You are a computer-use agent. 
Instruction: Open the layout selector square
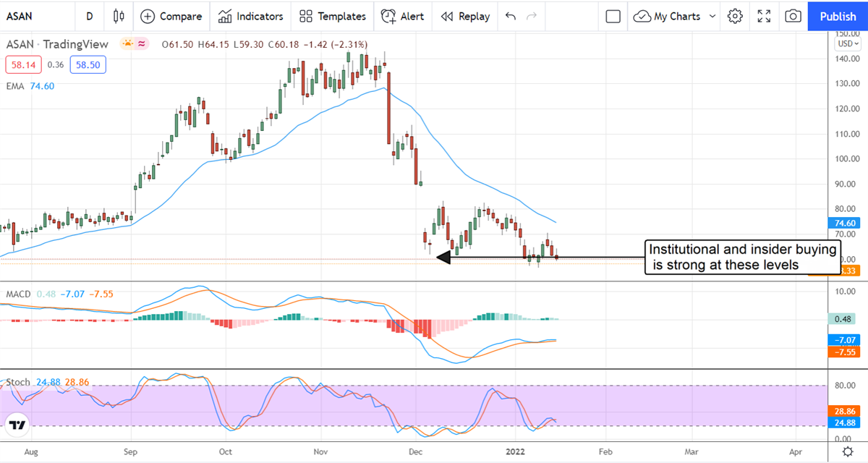point(613,16)
